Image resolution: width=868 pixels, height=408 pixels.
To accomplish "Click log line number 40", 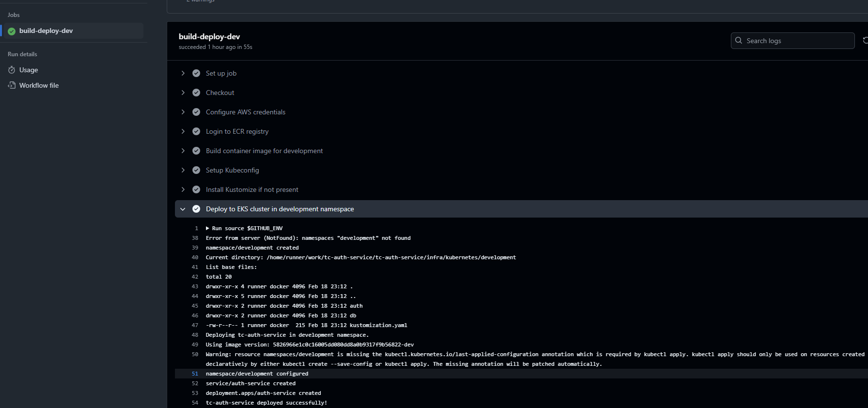I will pos(195,257).
